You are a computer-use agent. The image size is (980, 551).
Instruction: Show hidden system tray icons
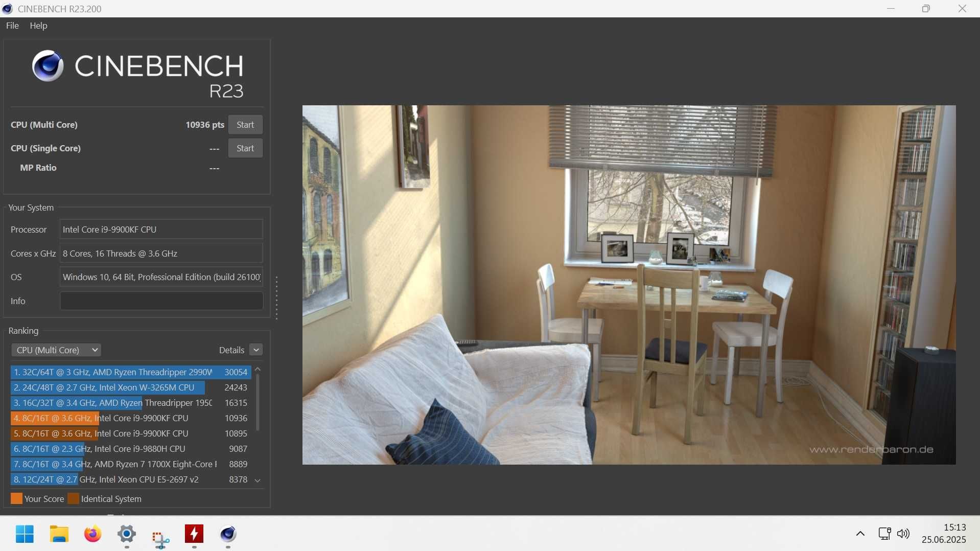(x=860, y=534)
